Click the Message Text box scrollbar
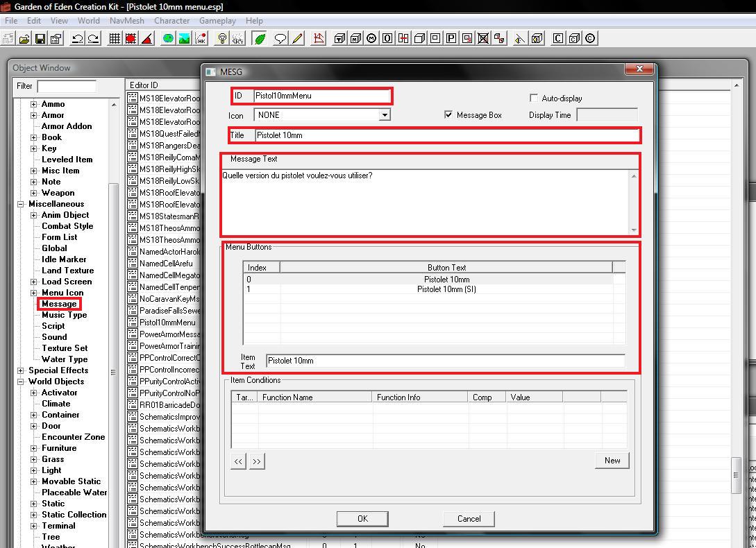 pos(634,203)
